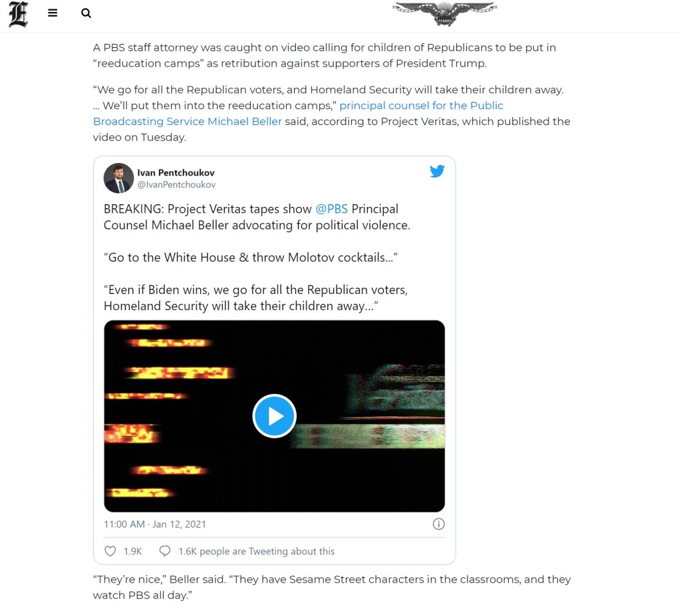Click the reply speech bubble icon
681x616 pixels.
pos(165,551)
